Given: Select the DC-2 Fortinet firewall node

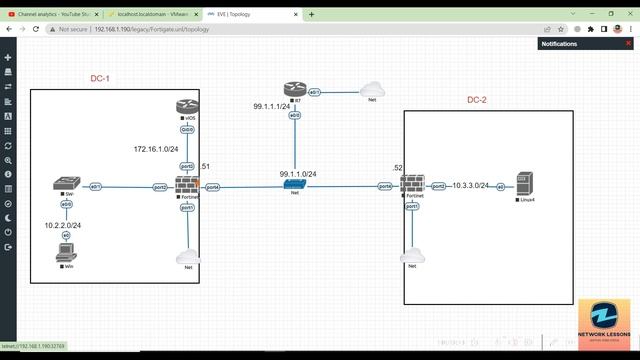Looking at the screenshot, I should 412,184.
